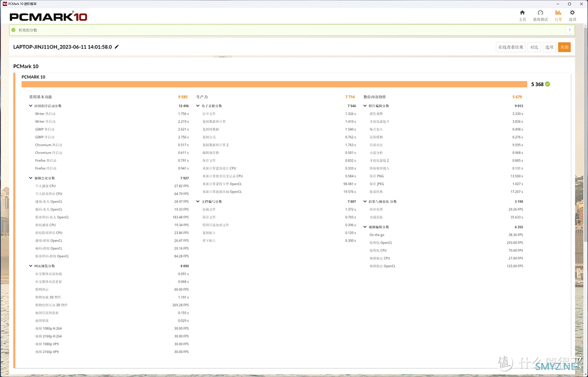This screenshot has height=377, width=588.
Task: Collapse the 文档编写分数 section
Action: (x=198, y=202)
